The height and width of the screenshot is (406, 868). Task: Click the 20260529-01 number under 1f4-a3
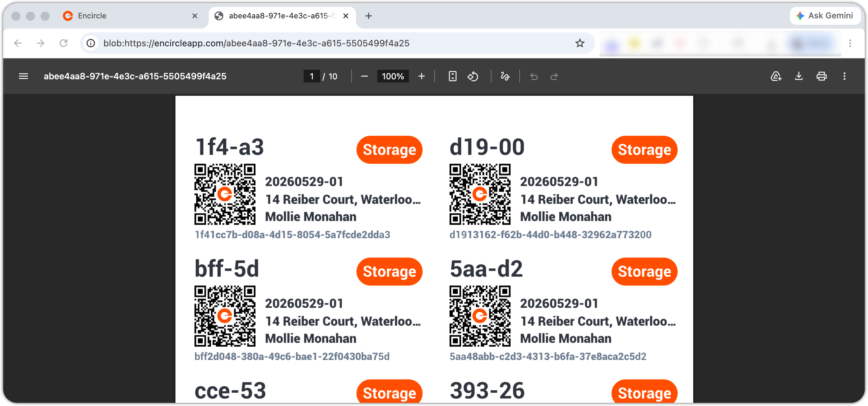pos(304,182)
